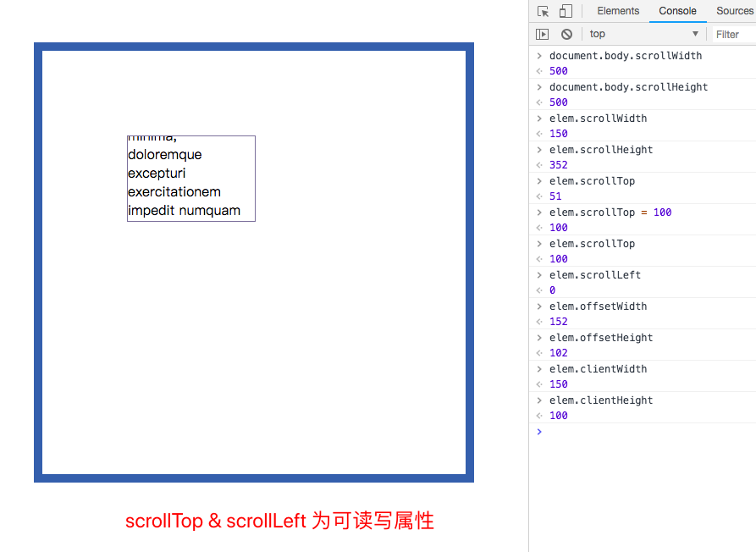The height and width of the screenshot is (552, 756).
Task: Select the Console tab
Action: pos(677,11)
